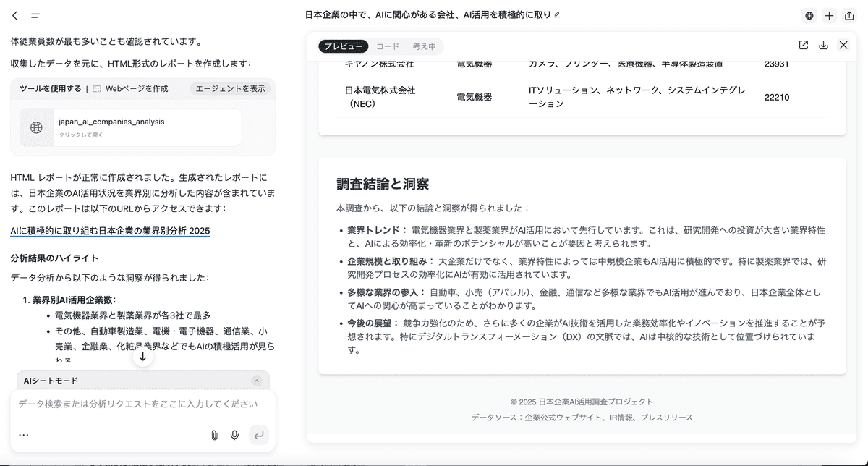Switch to the コード tab
The width and height of the screenshot is (868, 466).
tap(388, 46)
